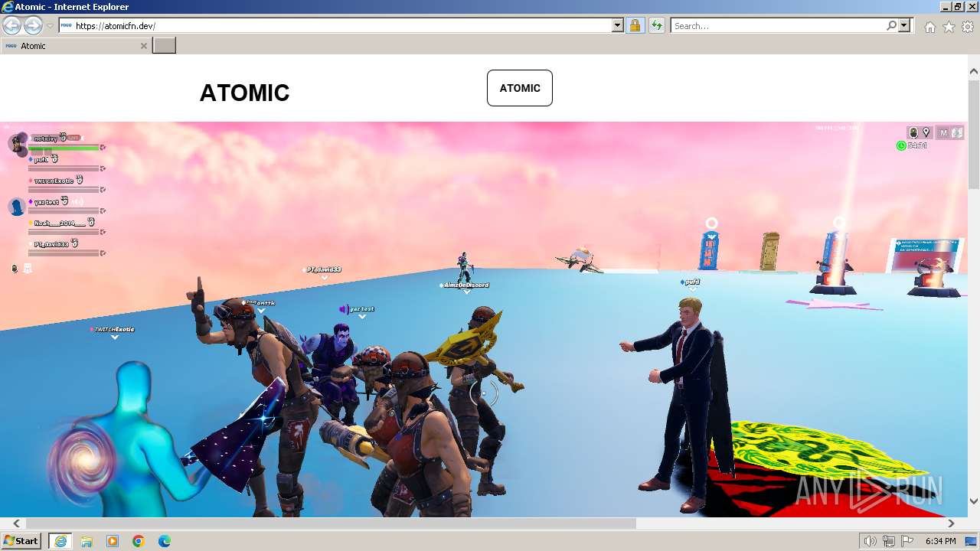Close the Atomic tab

(143, 46)
